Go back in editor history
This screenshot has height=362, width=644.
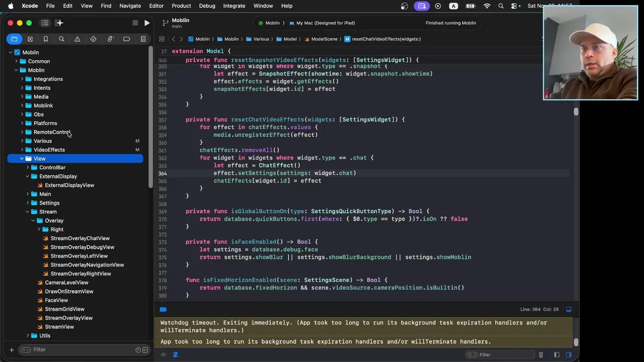point(173,39)
